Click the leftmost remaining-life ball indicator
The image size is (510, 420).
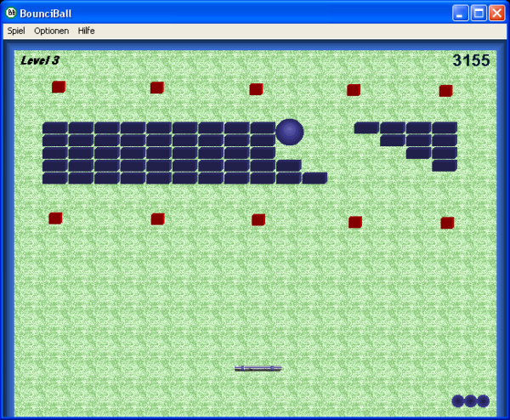tap(458, 401)
